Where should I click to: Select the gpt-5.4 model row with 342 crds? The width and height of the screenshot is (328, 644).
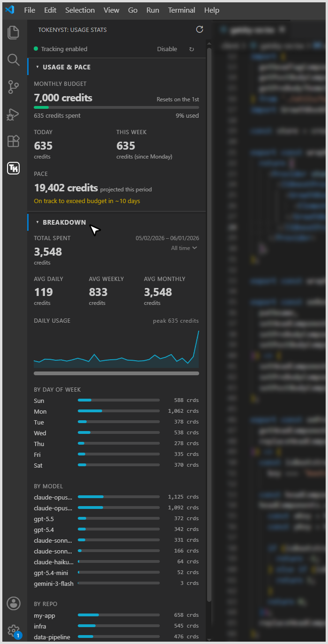tap(116, 529)
